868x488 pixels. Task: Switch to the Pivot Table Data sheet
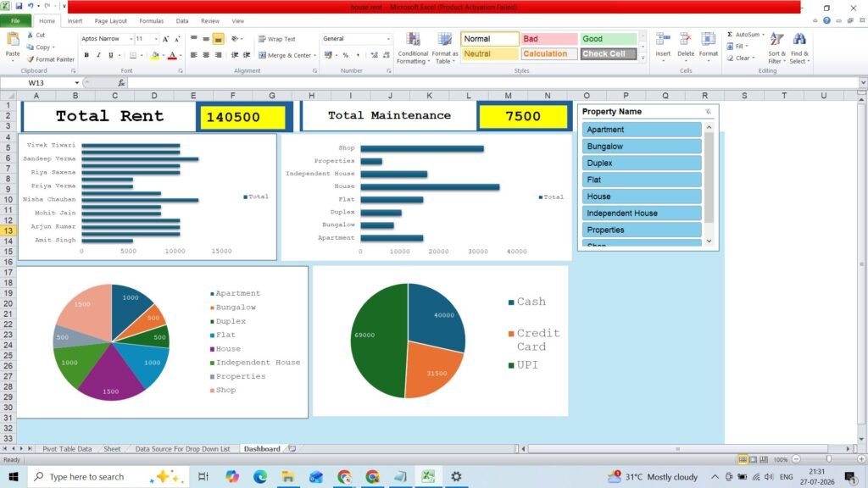tap(67, 449)
